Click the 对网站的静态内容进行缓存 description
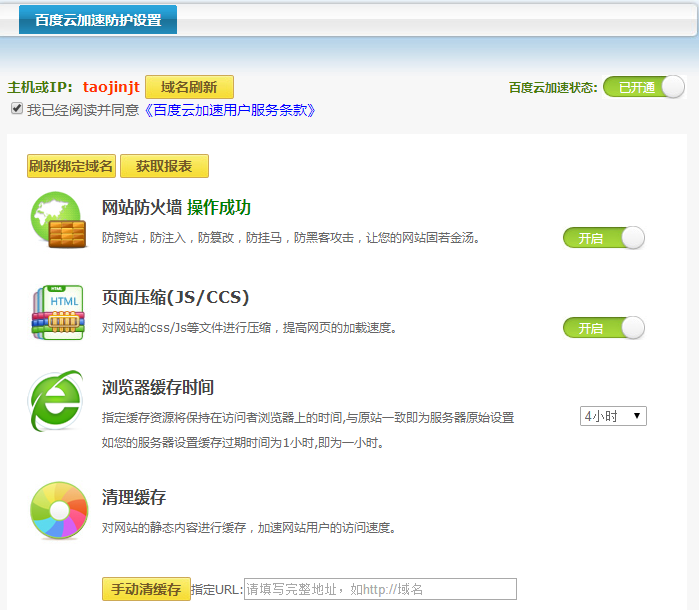This screenshot has height=610, width=699. pos(249,528)
